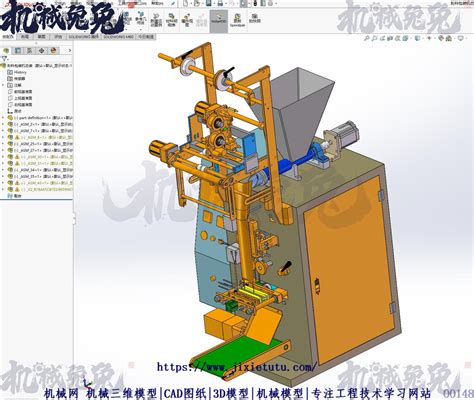Expand the manager tabs chevron arrow

(x=70, y=51)
